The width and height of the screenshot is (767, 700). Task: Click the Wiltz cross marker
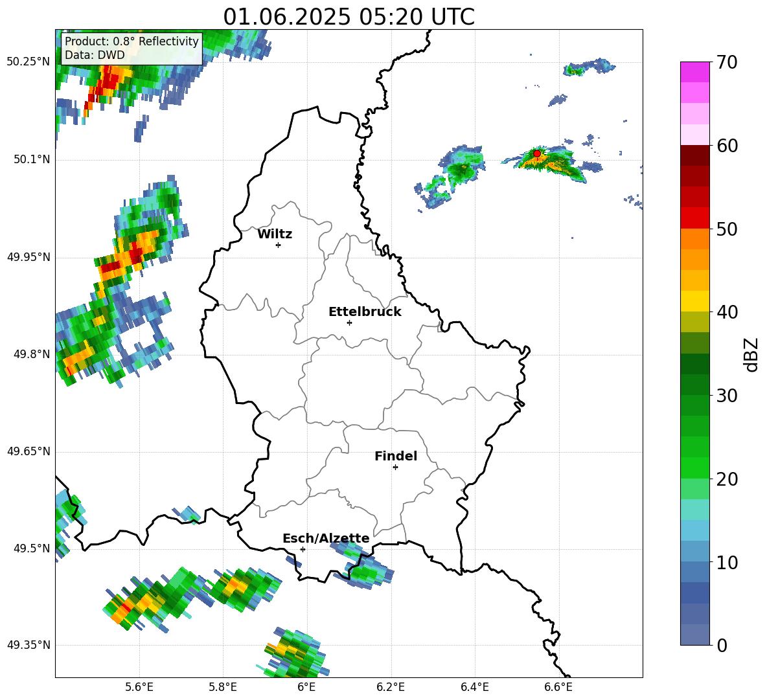(279, 245)
